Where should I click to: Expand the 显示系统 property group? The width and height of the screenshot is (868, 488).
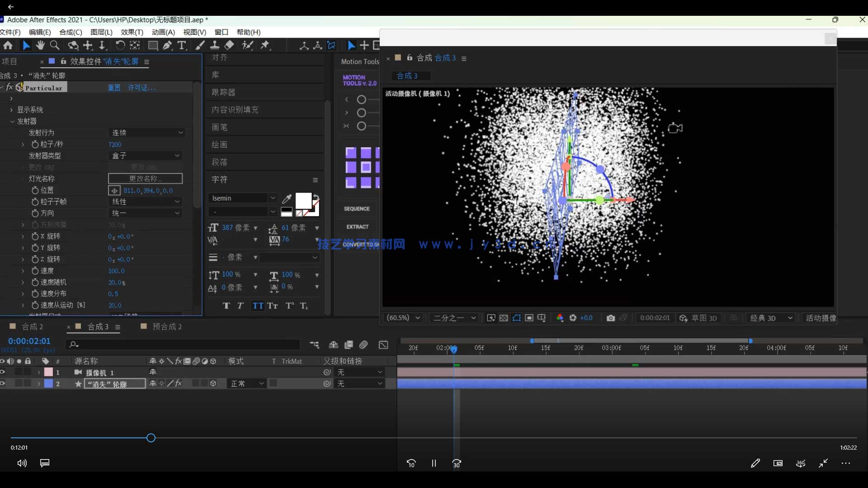pos(11,110)
